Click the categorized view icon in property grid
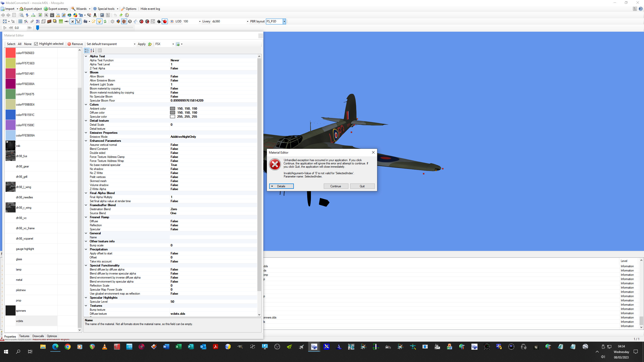 (87, 51)
